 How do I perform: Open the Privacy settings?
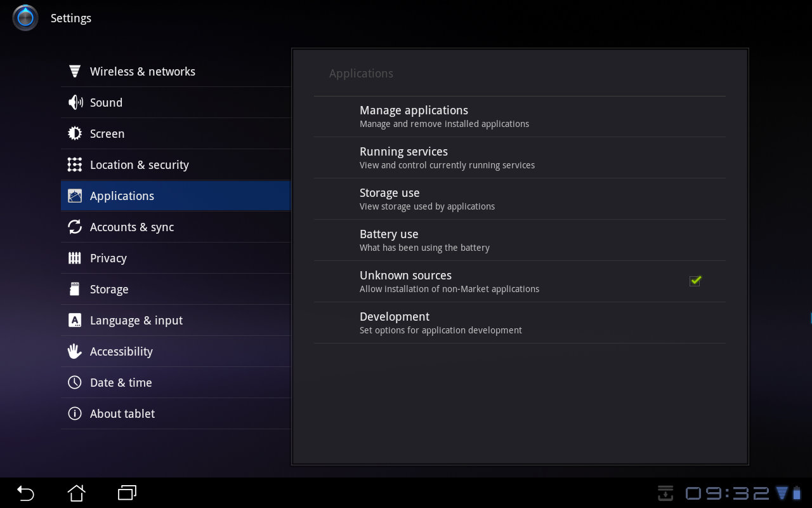176,258
